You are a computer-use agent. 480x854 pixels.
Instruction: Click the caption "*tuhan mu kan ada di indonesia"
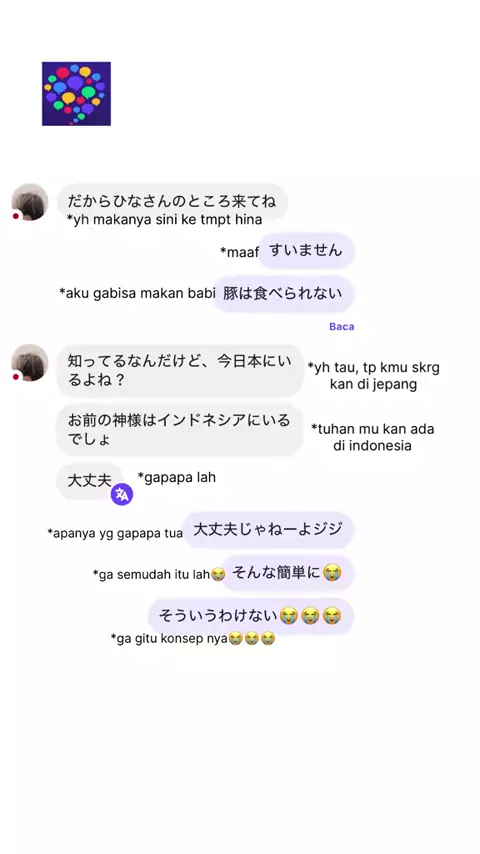373,437
